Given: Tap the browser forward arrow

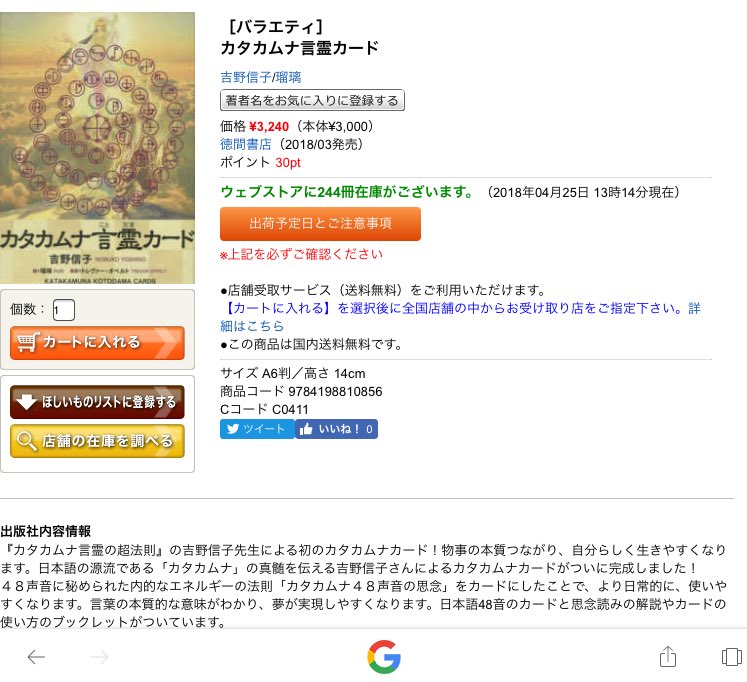Looking at the screenshot, I should (99, 657).
